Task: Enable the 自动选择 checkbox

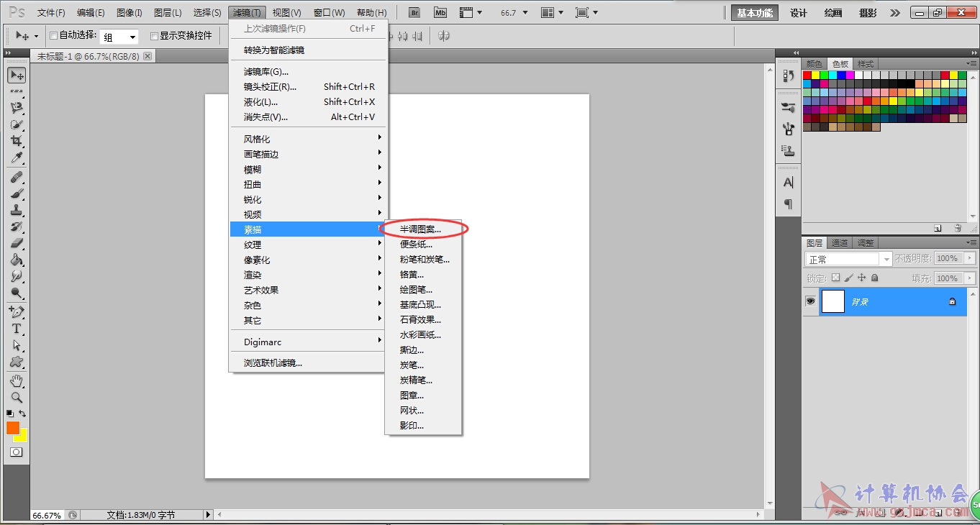Action: click(53, 36)
